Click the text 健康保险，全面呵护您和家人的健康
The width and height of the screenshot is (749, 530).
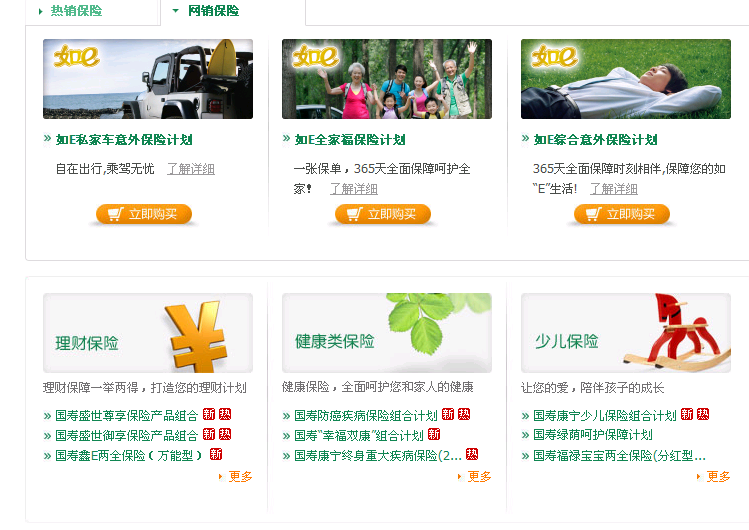[378, 387]
